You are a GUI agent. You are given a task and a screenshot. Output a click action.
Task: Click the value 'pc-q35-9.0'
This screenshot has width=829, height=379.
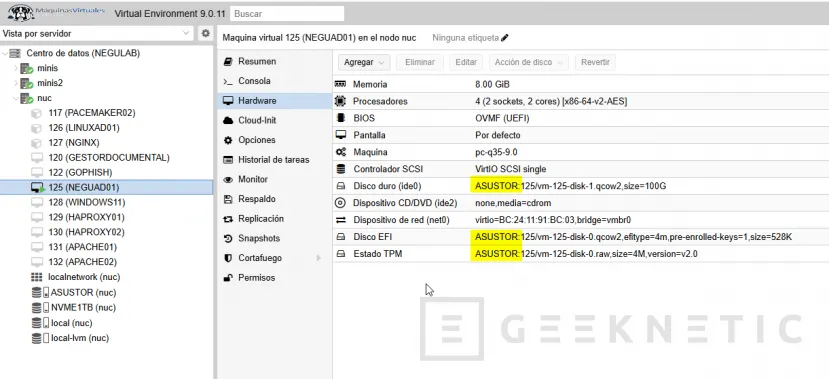click(x=496, y=152)
